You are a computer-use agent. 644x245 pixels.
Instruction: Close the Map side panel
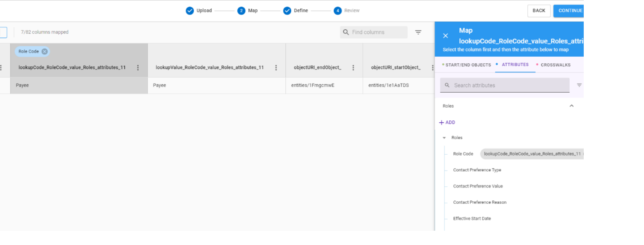[x=445, y=36]
